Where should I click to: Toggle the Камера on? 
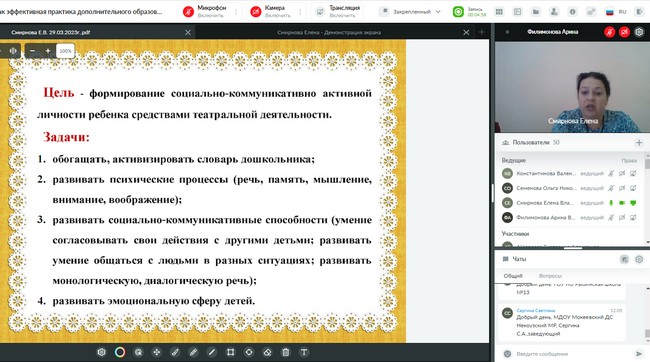tap(256, 12)
